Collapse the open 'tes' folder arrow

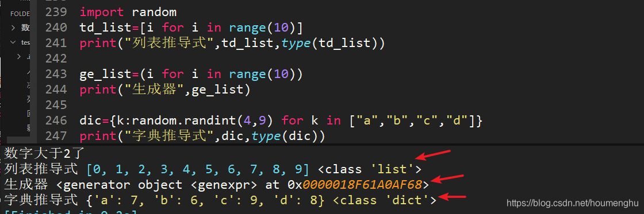pos(13,42)
